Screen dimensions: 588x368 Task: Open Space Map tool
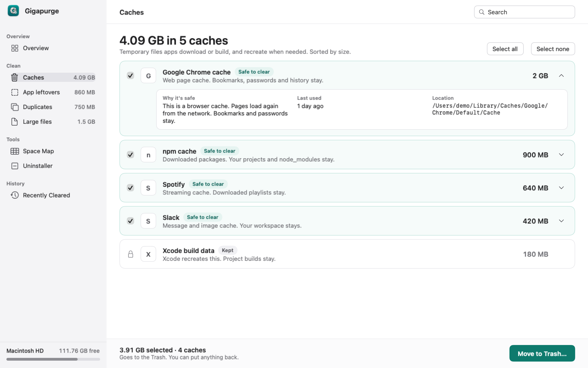(x=53, y=151)
